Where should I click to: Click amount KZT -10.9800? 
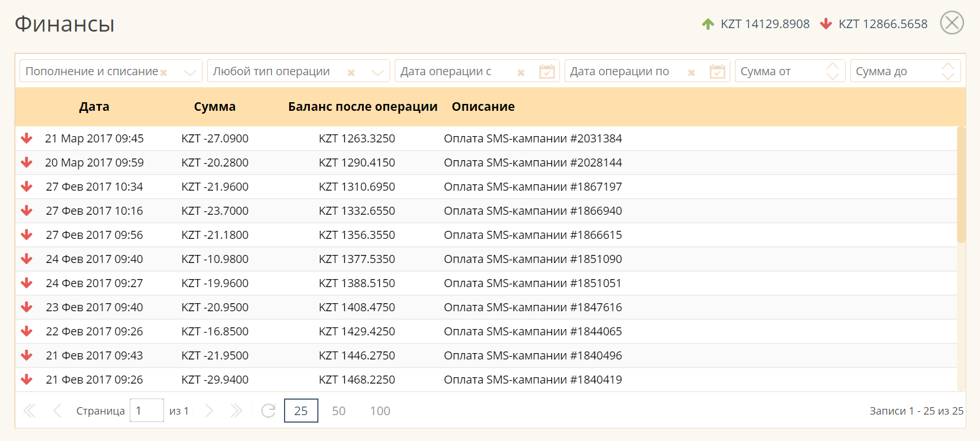pyautogui.click(x=215, y=259)
